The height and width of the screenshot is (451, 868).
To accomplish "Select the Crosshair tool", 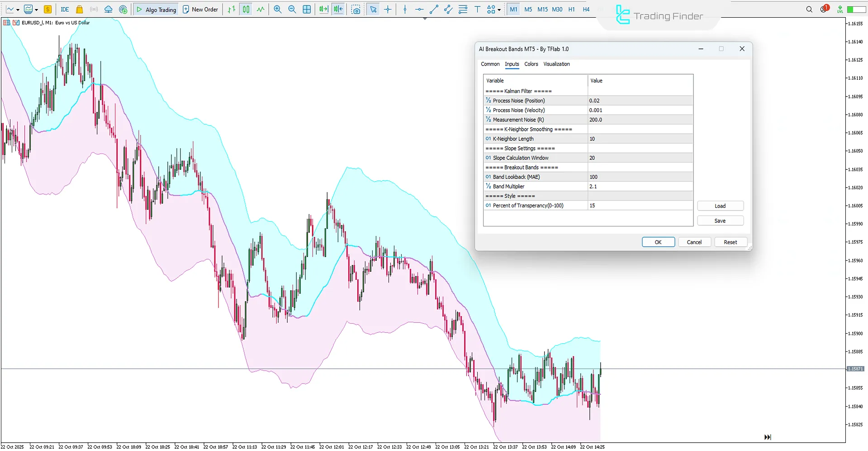I will [388, 9].
